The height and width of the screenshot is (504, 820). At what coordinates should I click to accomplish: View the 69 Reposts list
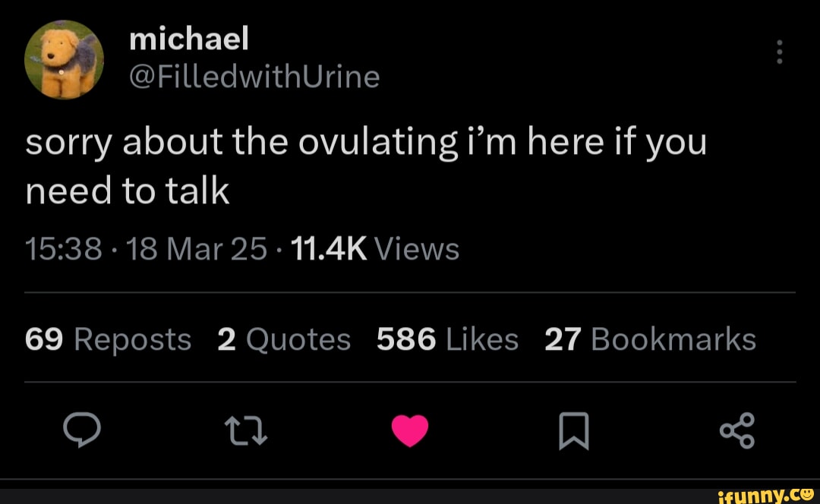point(107,339)
